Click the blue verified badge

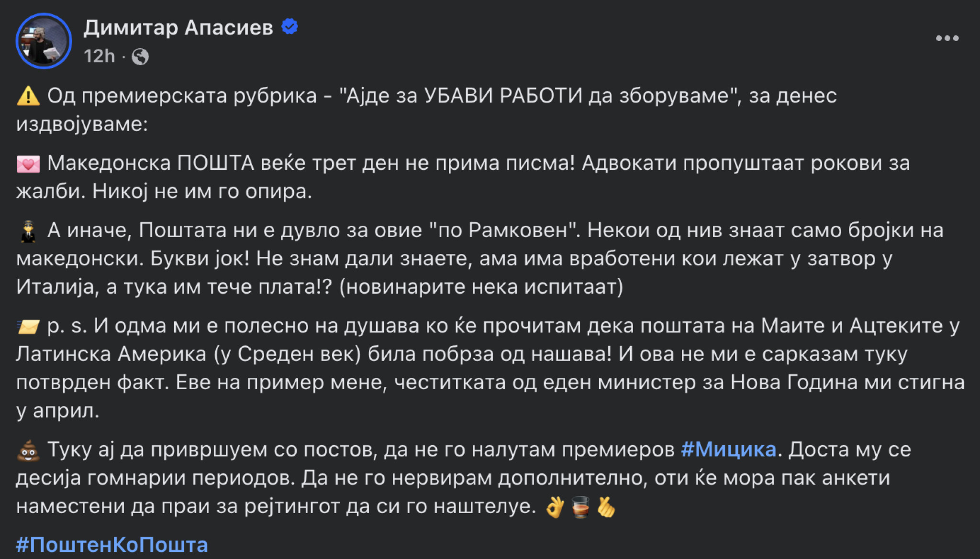(290, 26)
